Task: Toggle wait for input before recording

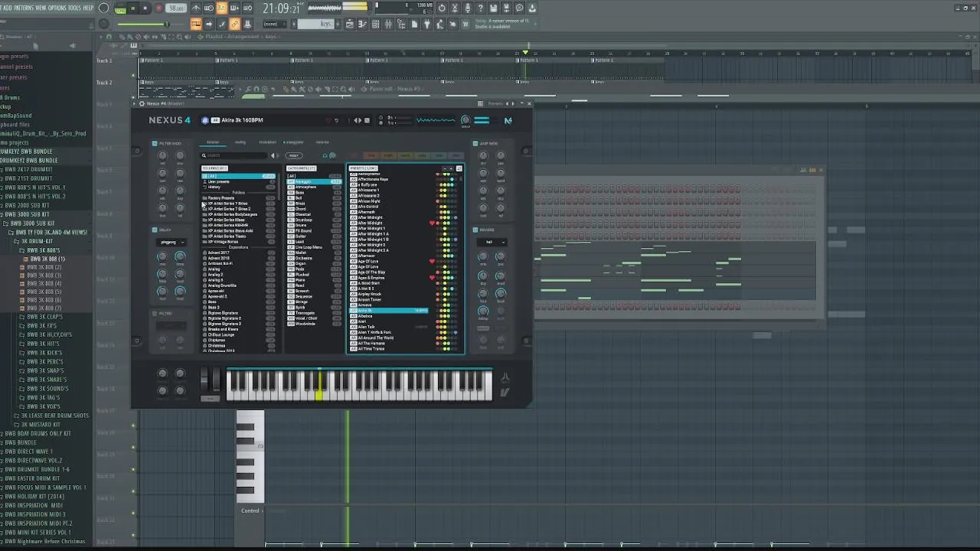Action: [209, 8]
